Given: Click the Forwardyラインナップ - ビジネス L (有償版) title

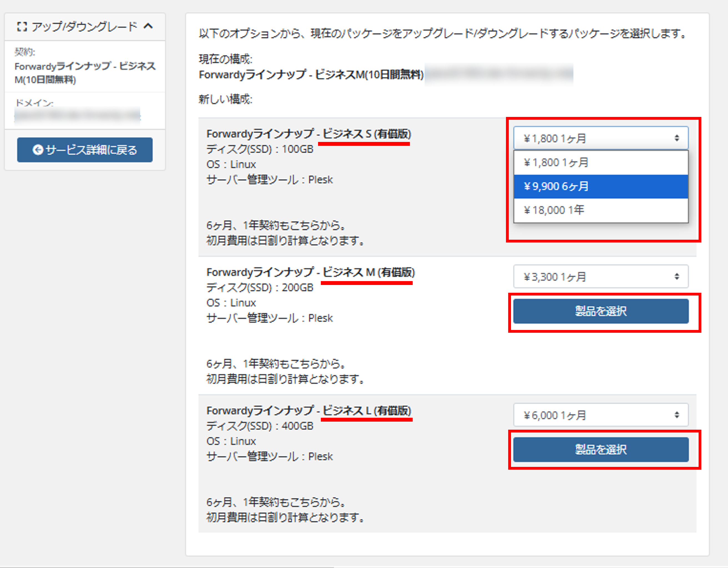Looking at the screenshot, I should pyautogui.click(x=309, y=411).
